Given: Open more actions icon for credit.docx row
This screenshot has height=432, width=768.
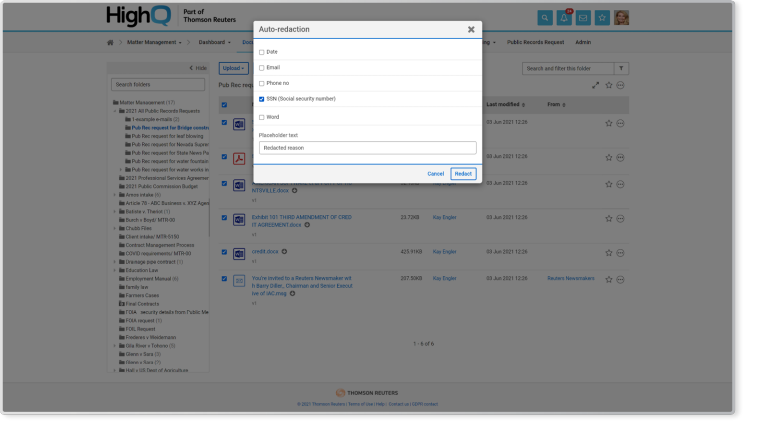Looking at the screenshot, I should (x=620, y=251).
